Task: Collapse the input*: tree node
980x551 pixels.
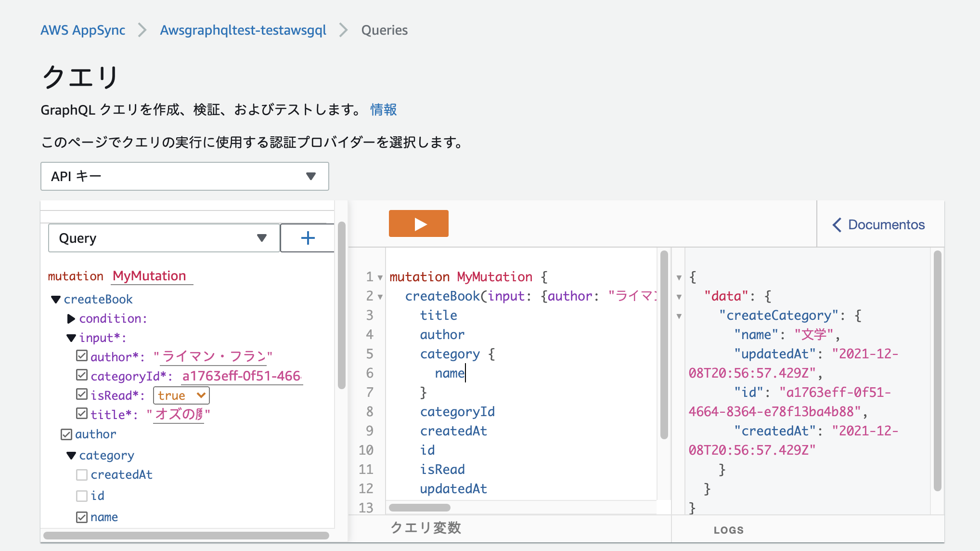Action: coord(71,338)
